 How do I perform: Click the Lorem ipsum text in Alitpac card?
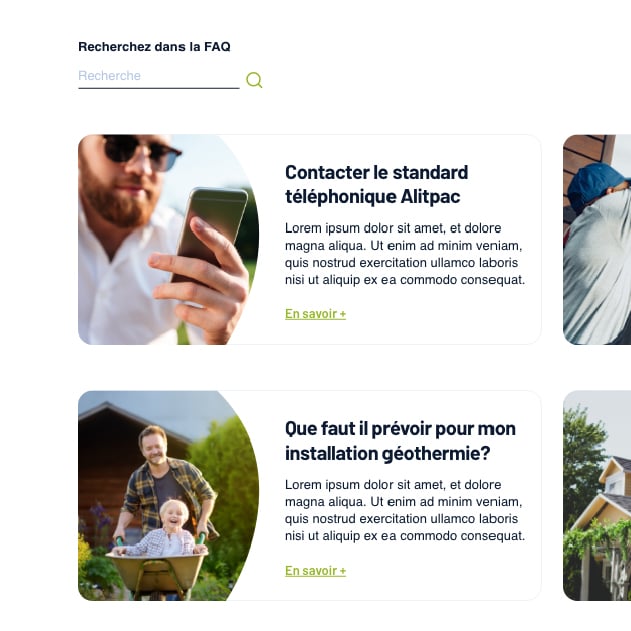405,254
